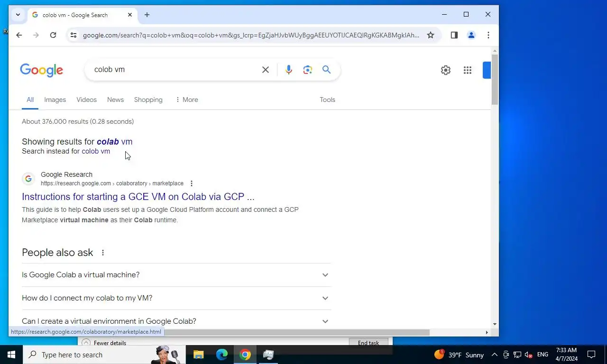Switch the ENG input language
The width and height of the screenshot is (607, 364).
(x=543, y=355)
